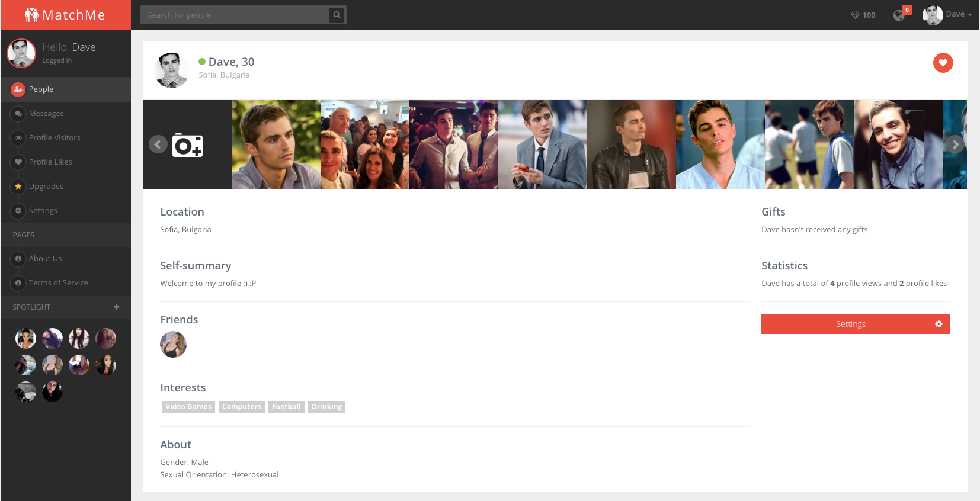Click the search magnifier icon
Screen dimensions: 980x501
click(x=337, y=15)
